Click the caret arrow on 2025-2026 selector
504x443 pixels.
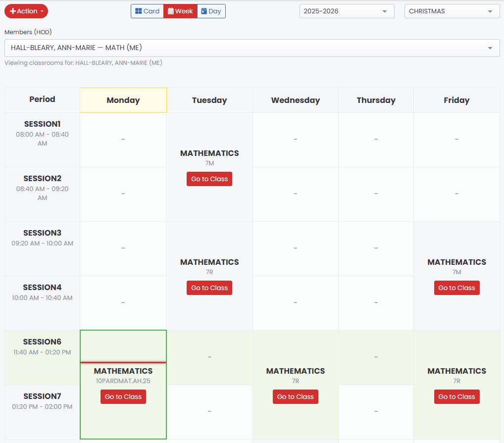tap(384, 11)
